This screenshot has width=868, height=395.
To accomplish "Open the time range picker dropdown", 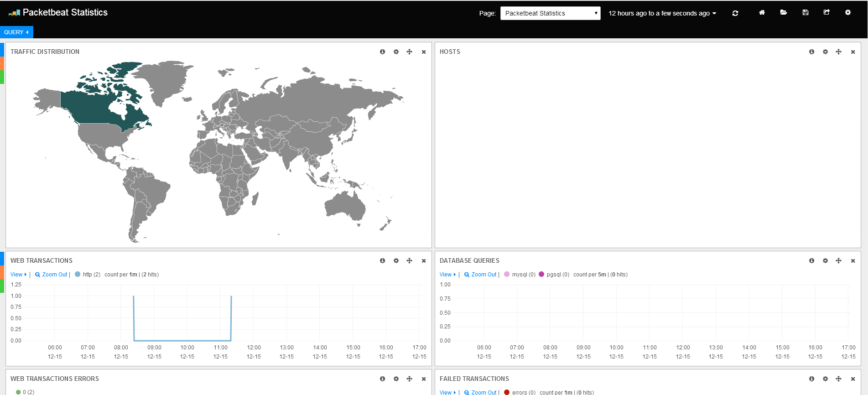I will (x=662, y=13).
